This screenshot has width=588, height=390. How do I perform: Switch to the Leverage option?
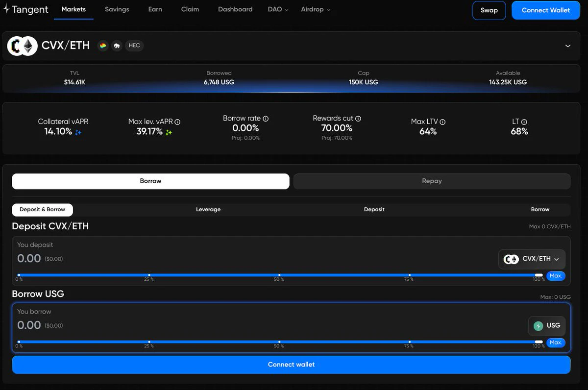(208, 210)
